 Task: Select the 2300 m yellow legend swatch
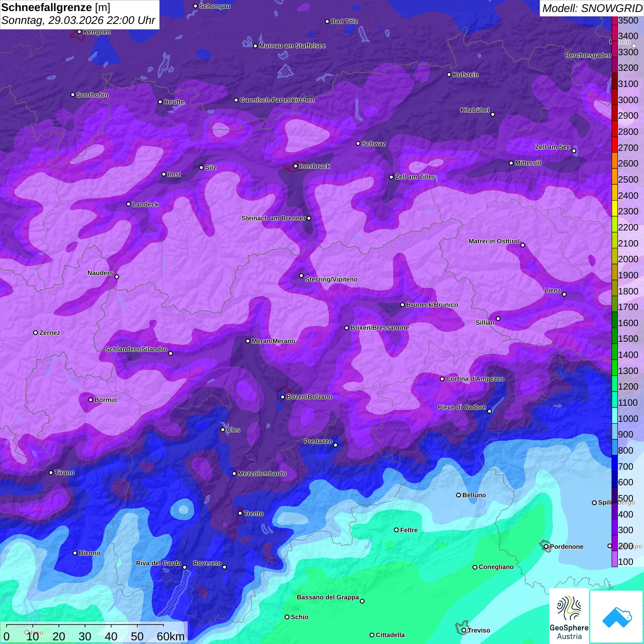click(x=615, y=208)
